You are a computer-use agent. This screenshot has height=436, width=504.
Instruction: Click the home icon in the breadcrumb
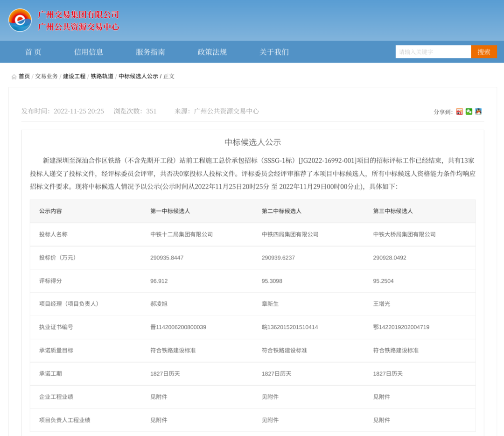coord(14,77)
